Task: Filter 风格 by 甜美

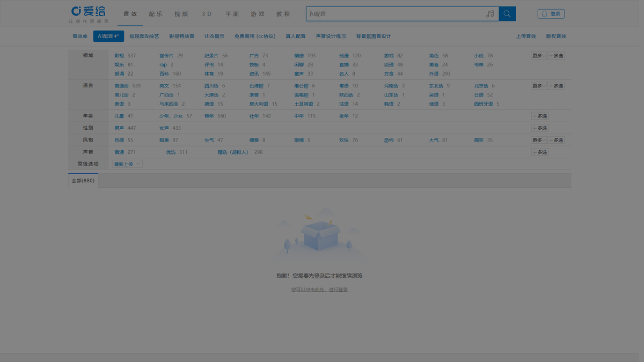Action: point(164,140)
